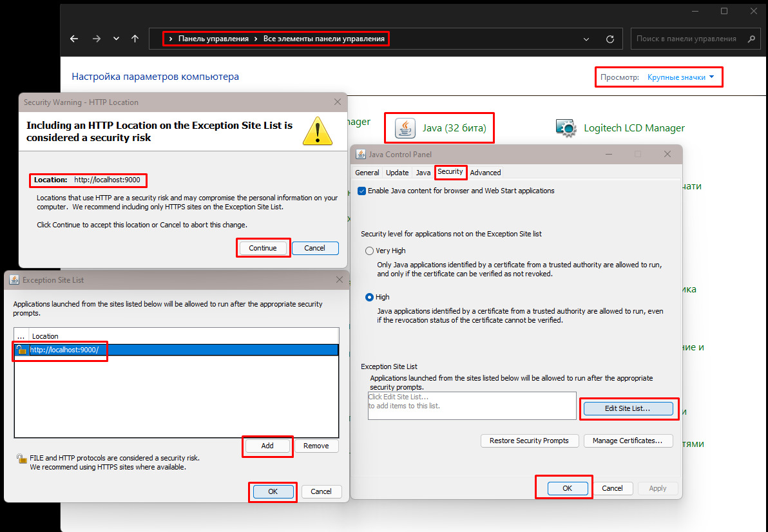Click Cancel in Java Control Panel
The image size is (768, 532).
612,488
